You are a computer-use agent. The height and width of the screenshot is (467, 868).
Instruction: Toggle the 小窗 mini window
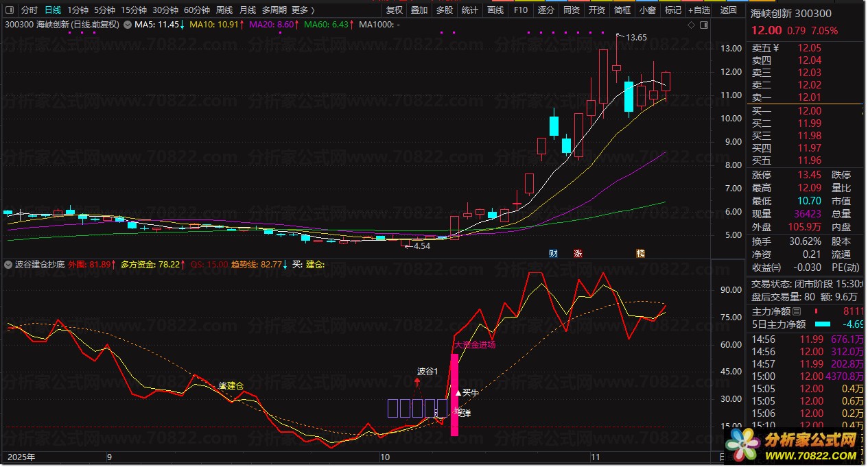point(648,10)
